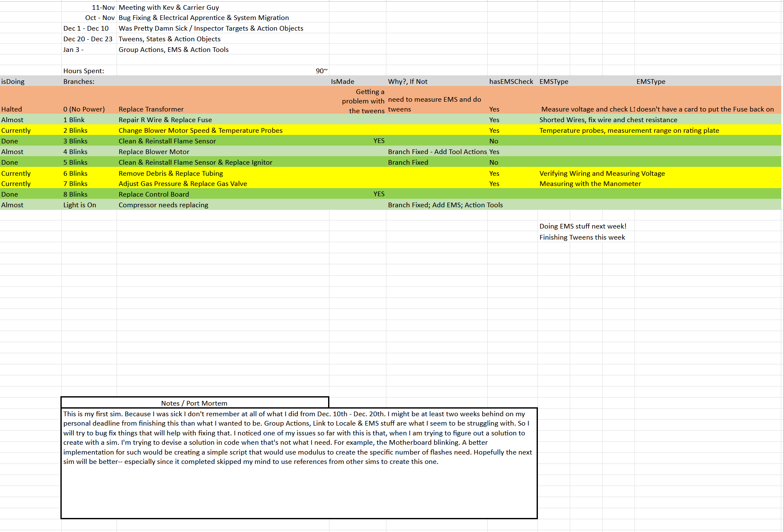Select the 'Notes / Port Mortem' title cell

[195, 403]
